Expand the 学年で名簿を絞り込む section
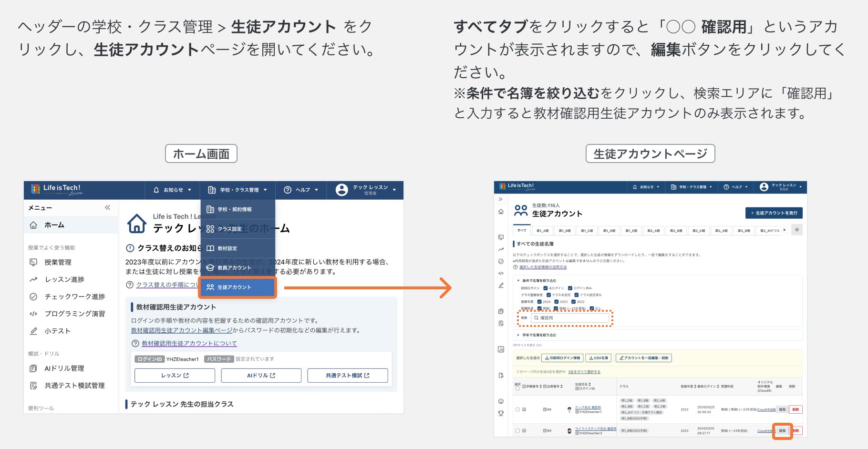Viewport: 868px width, 449px height. tap(537, 335)
